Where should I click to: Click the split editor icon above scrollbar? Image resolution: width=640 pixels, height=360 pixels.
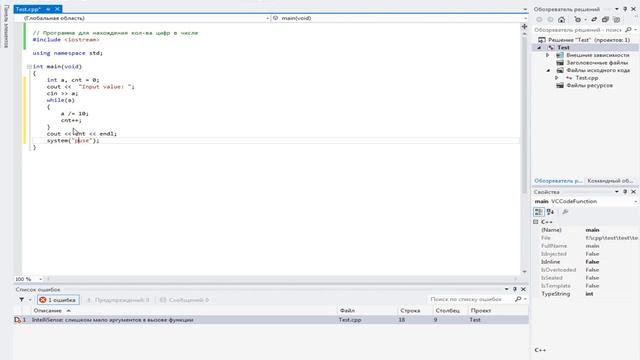524,27
